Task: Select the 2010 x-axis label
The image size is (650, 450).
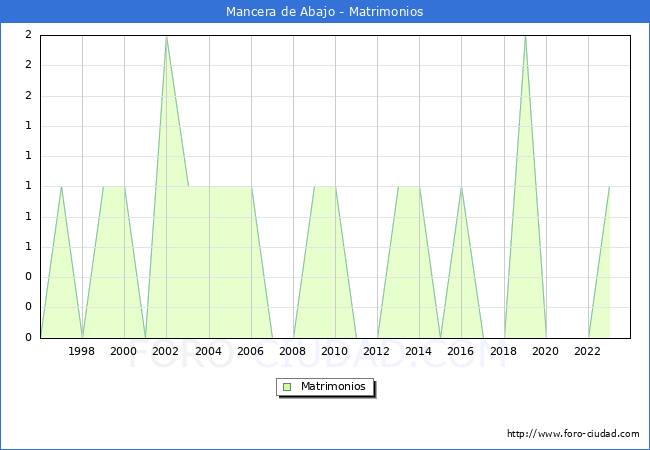Action: point(335,351)
